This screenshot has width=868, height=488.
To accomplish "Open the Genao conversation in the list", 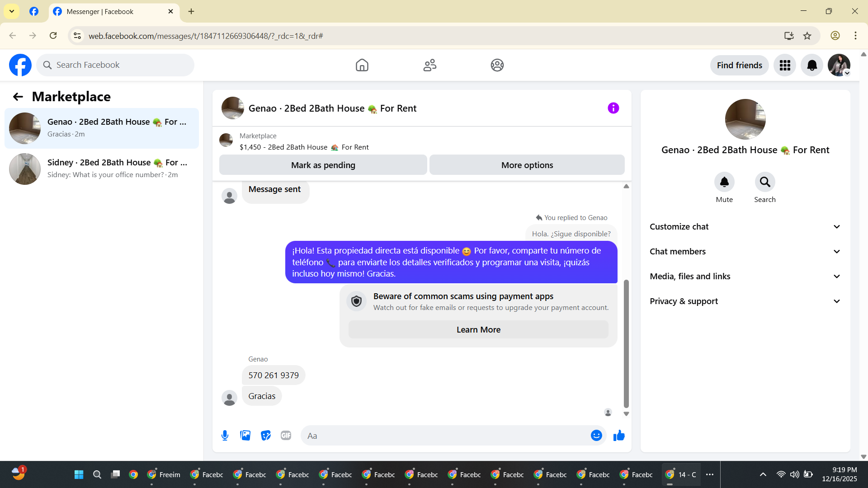I will pyautogui.click(x=102, y=128).
